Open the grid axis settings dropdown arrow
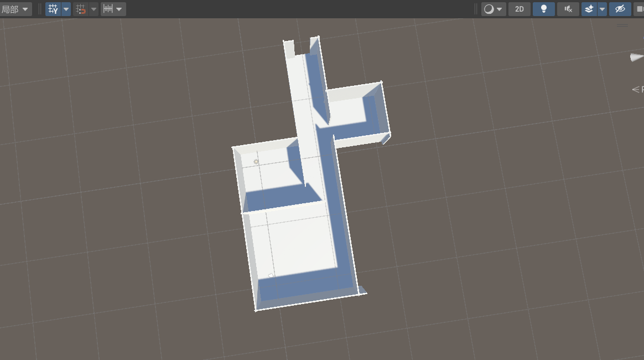 [66, 9]
